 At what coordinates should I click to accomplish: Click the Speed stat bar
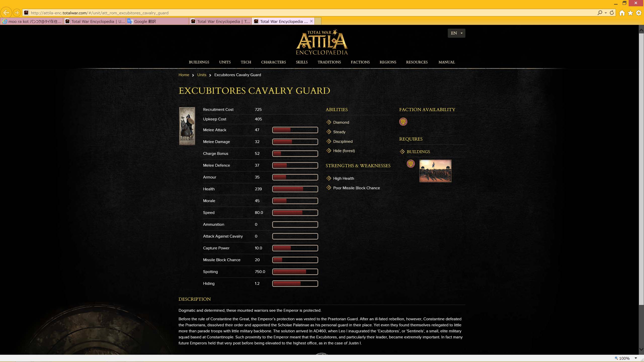pos(295,213)
